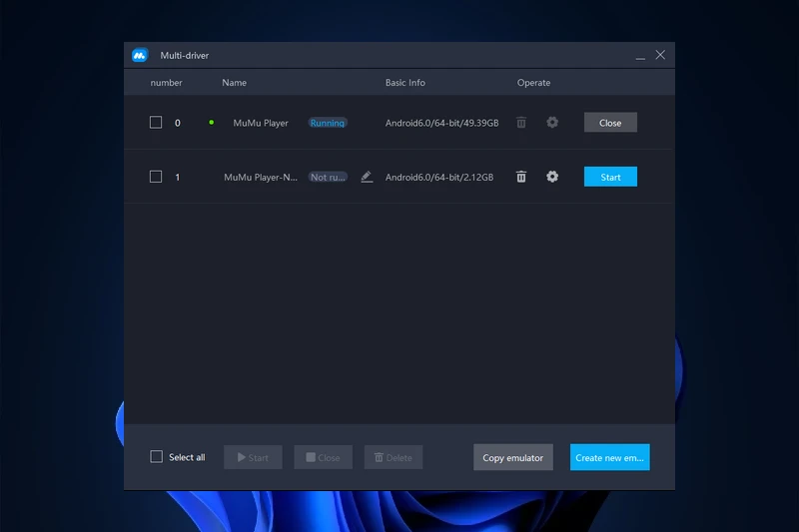Open settings gear for emulator 1
This screenshot has width=799, height=532.
pos(552,177)
